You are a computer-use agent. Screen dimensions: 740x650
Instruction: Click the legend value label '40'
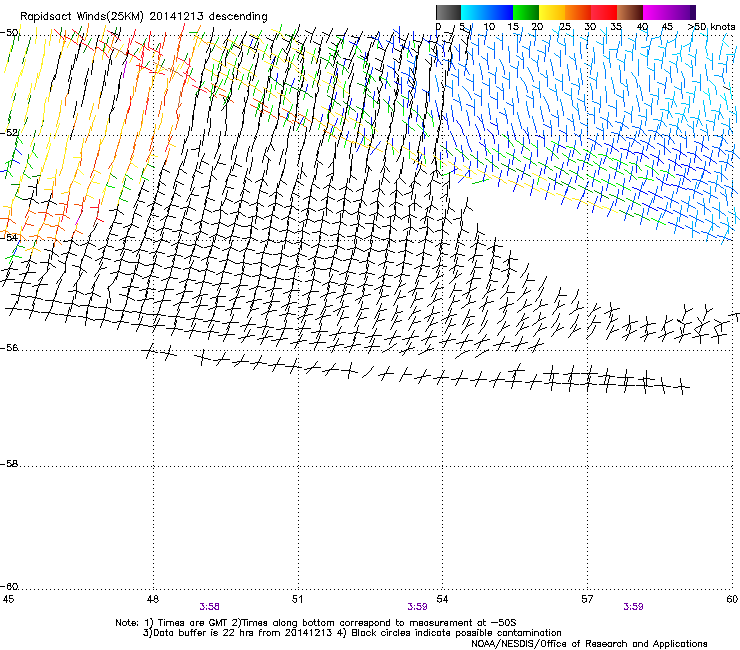pos(642,27)
